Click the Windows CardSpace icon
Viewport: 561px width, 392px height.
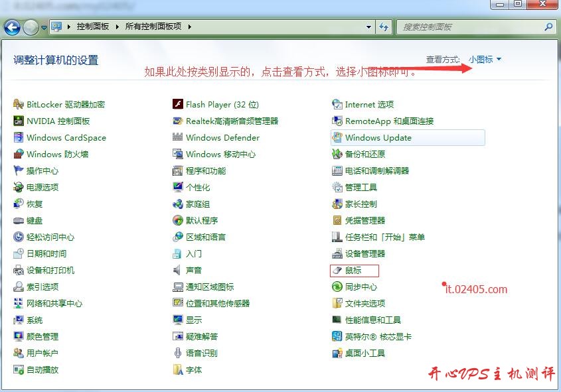coord(18,137)
